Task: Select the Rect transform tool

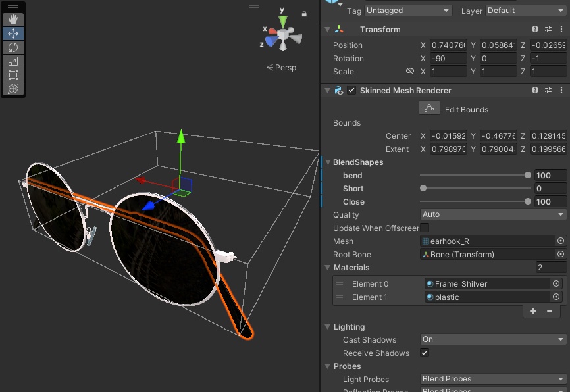Action: [x=13, y=75]
